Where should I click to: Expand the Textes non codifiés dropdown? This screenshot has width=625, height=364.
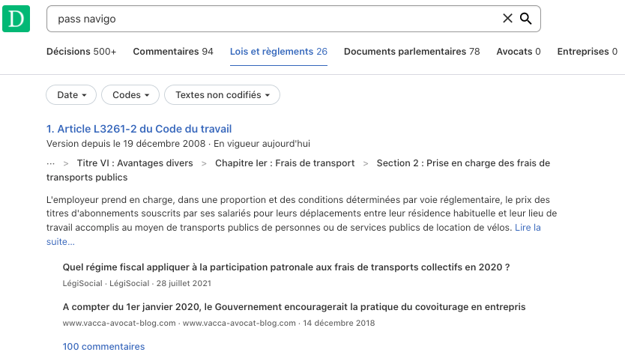pyautogui.click(x=222, y=95)
